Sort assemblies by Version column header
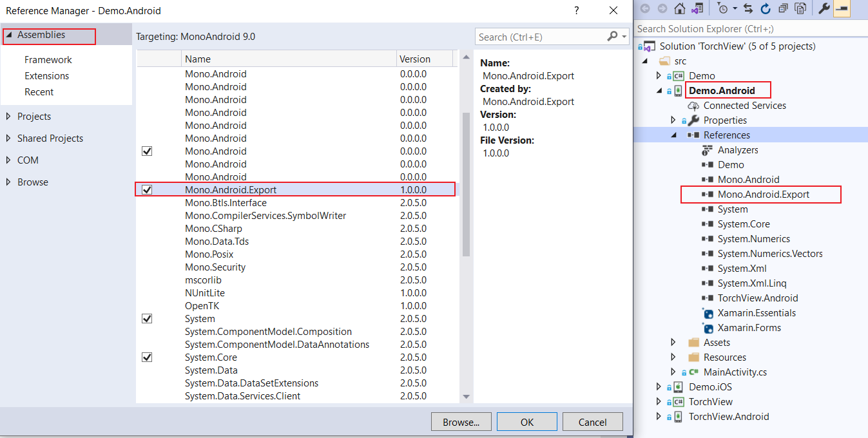The width and height of the screenshot is (868, 438). pos(424,59)
